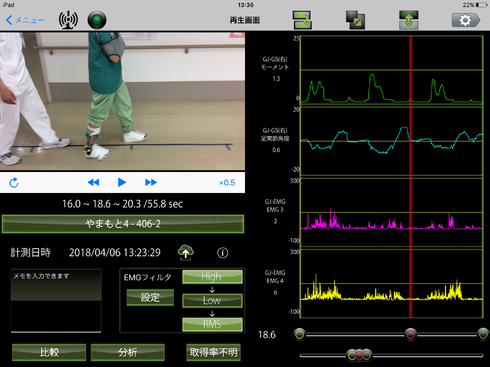Open the settings gear button
Image resolution: width=490 pixels, height=367 pixels.
pyautogui.click(x=466, y=20)
